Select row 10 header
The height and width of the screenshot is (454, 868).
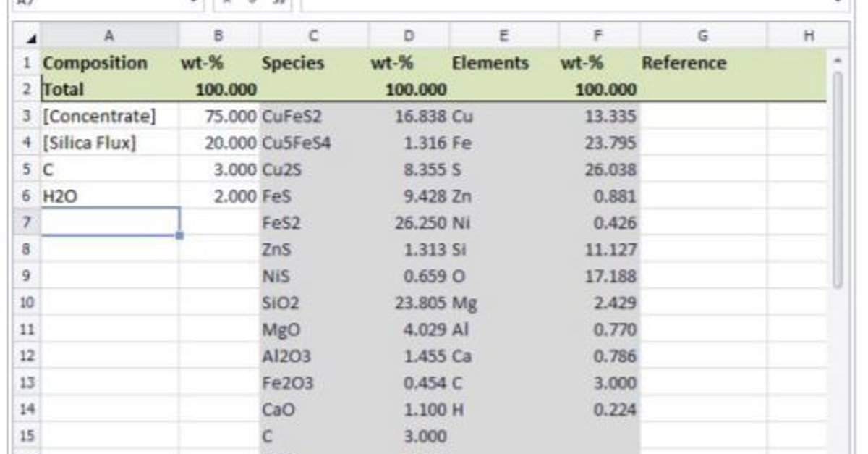(x=27, y=303)
